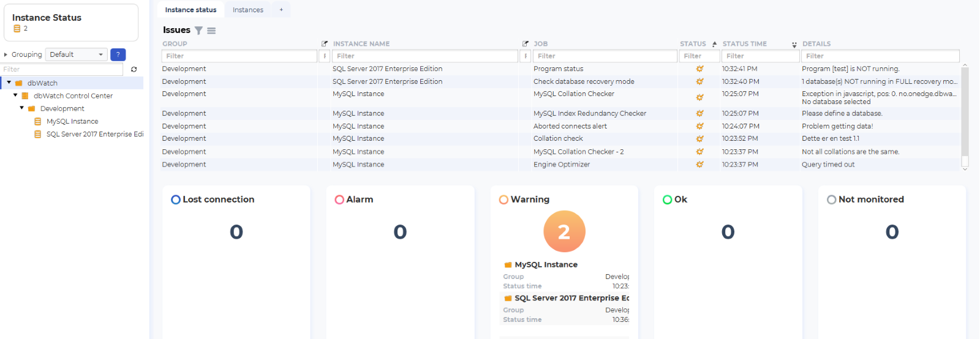980x339 pixels.
Task: Click the small button beside INSTANCE NAME filter box
Action: coord(526,56)
